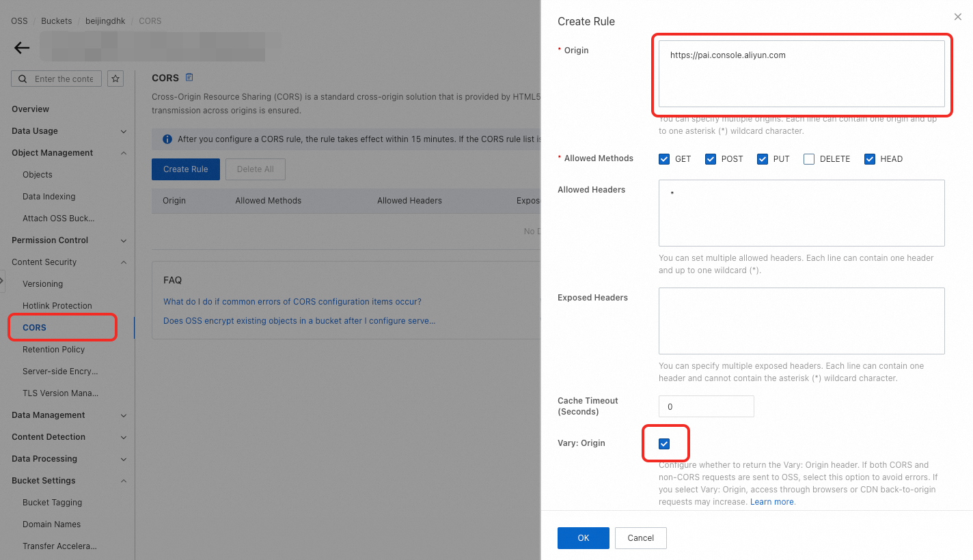Open Transfer Acceleration item
Viewport: 973px width, 560px height.
coord(59,546)
